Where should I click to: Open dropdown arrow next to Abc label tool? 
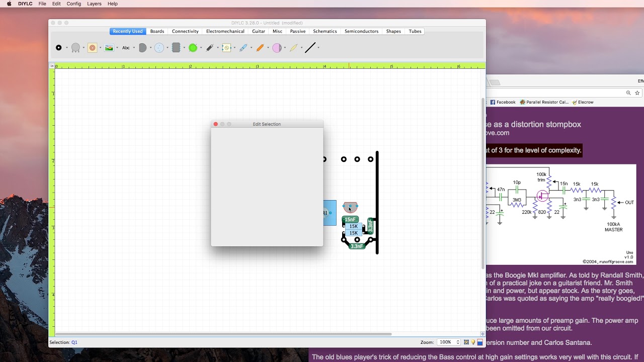134,48
